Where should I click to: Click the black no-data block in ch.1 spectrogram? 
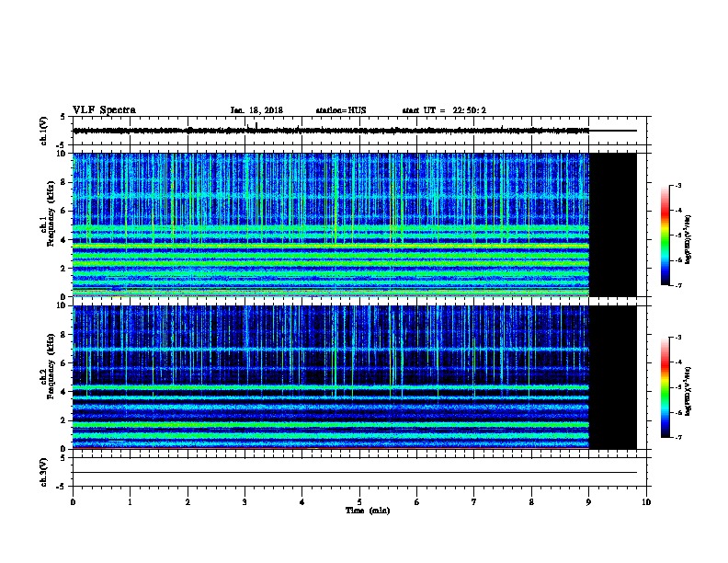613,224
